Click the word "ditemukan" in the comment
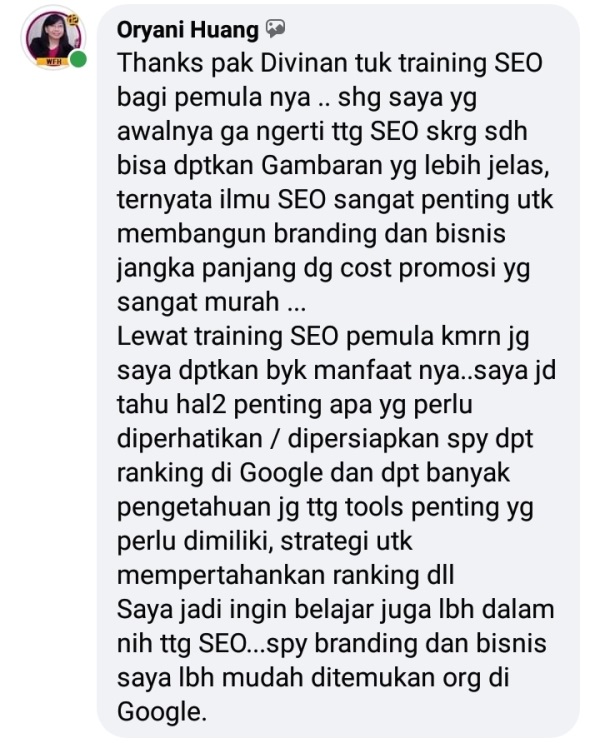Screen dimensions: 600x743 [373, 677]
